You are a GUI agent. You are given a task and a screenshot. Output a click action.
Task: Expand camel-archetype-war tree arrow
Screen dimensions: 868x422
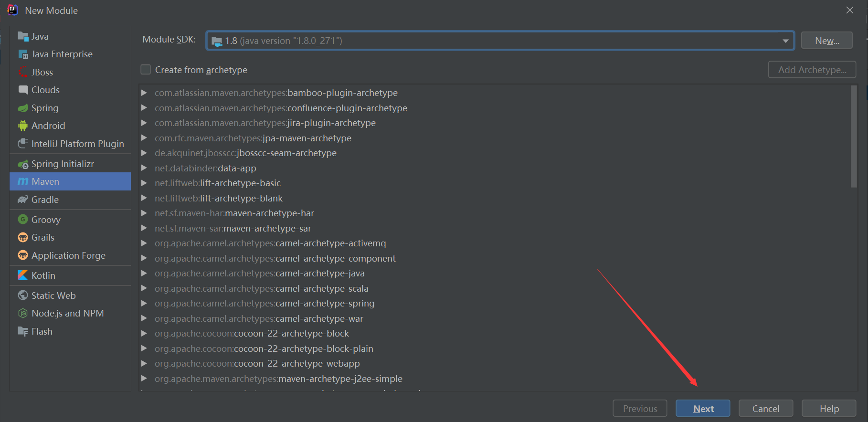[x=144, y=318]
